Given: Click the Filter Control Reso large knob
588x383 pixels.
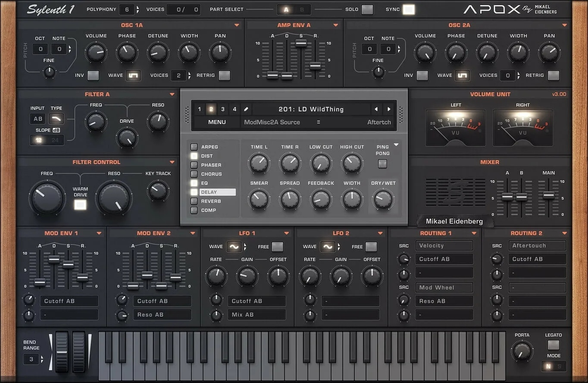Looking at the screenshot, I should coord(114,198).
